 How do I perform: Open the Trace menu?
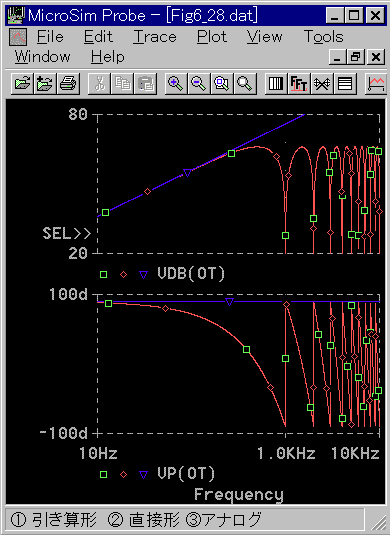click(155, 37)
